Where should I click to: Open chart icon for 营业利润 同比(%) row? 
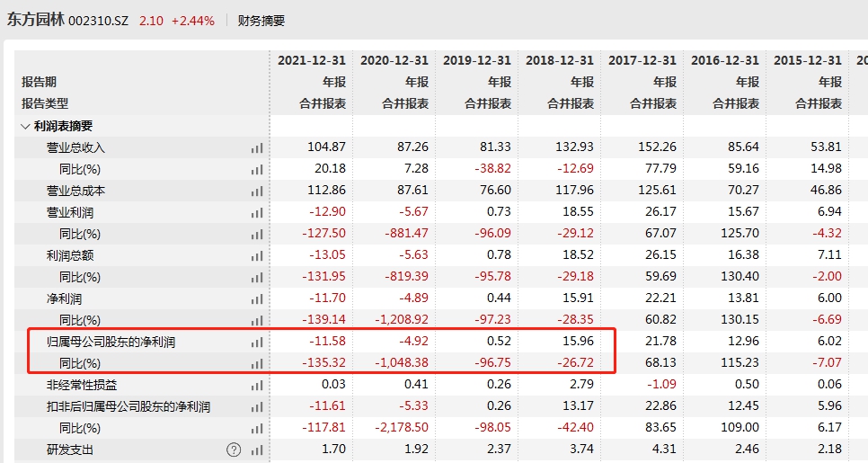[x=256, y=235]
